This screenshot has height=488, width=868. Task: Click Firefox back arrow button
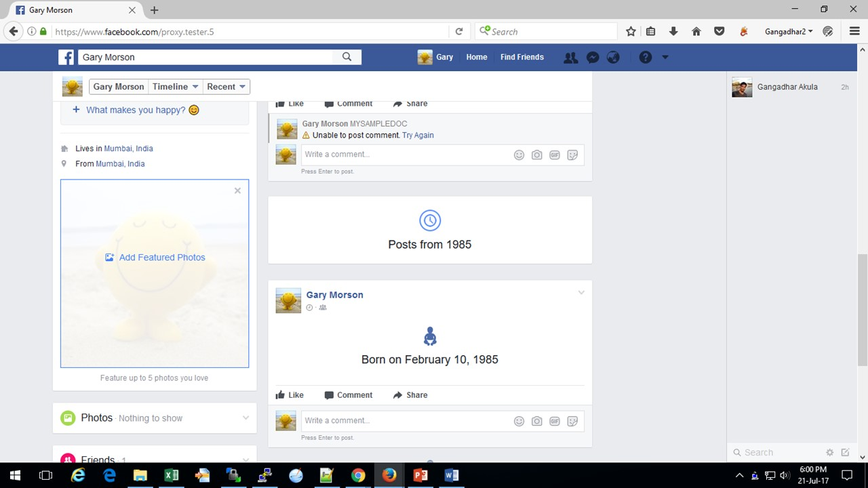point(14,31)
